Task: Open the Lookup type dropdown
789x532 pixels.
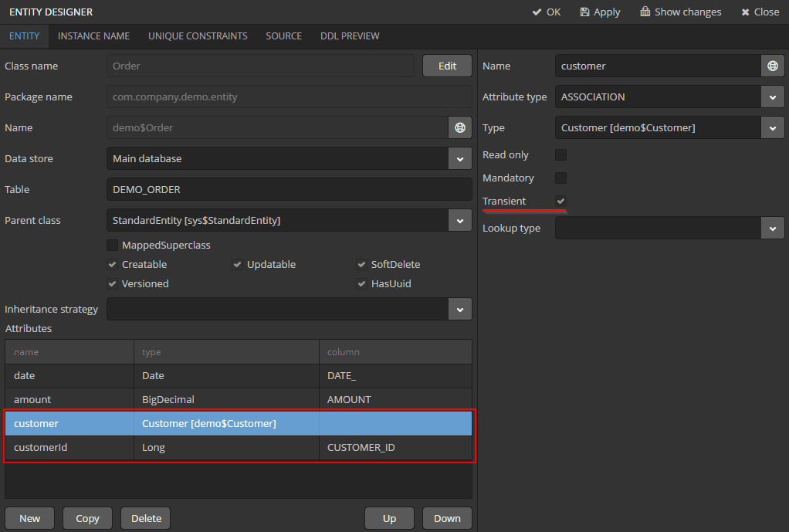Action: [773, 229]
